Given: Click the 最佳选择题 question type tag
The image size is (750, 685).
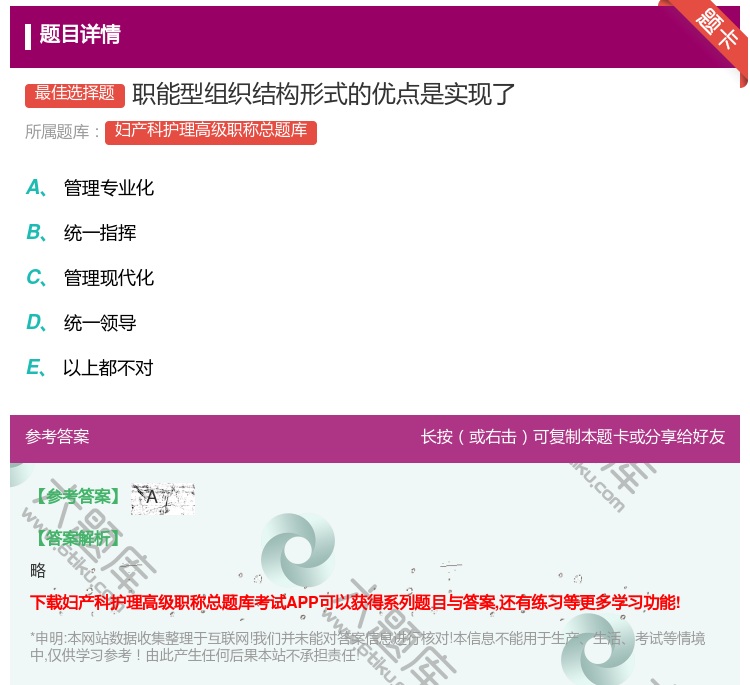Looking at the screenshot, I should click(75, 94).
